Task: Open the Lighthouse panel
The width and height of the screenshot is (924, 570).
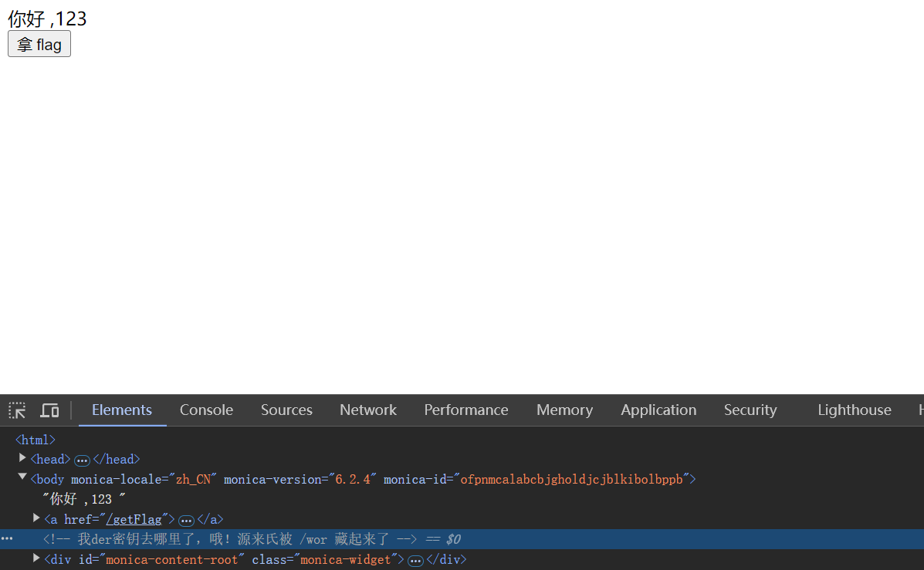Action: pyautogui.click(x=854, y=410)
